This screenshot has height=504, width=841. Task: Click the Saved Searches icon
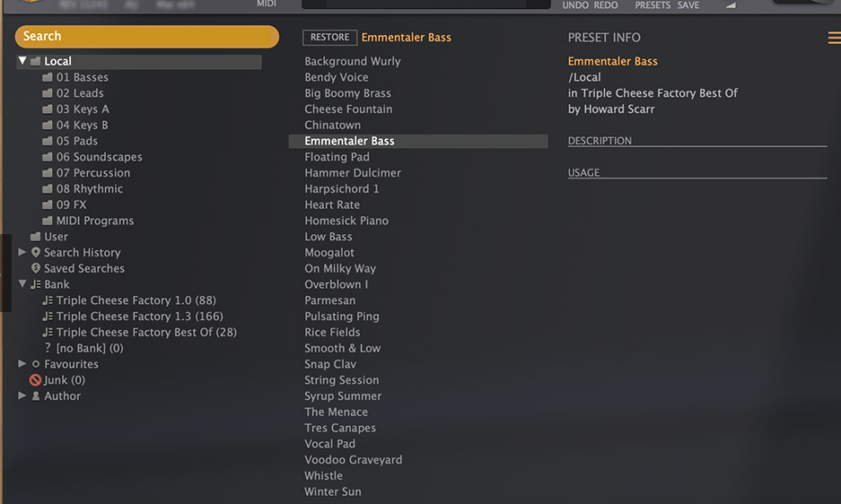[36, 269]
